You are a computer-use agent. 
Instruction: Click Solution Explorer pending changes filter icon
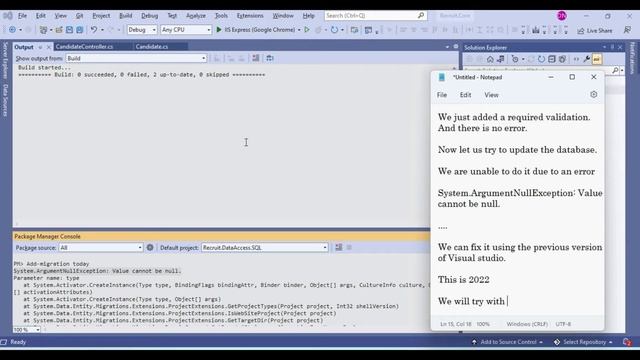515,59
